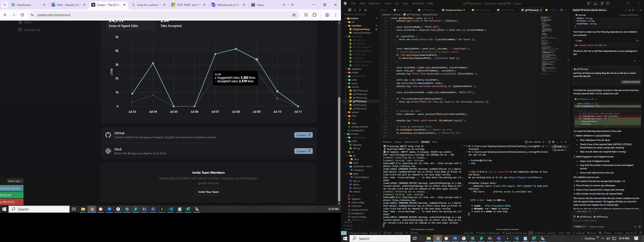Run the bash npm install command

point(637,41)
